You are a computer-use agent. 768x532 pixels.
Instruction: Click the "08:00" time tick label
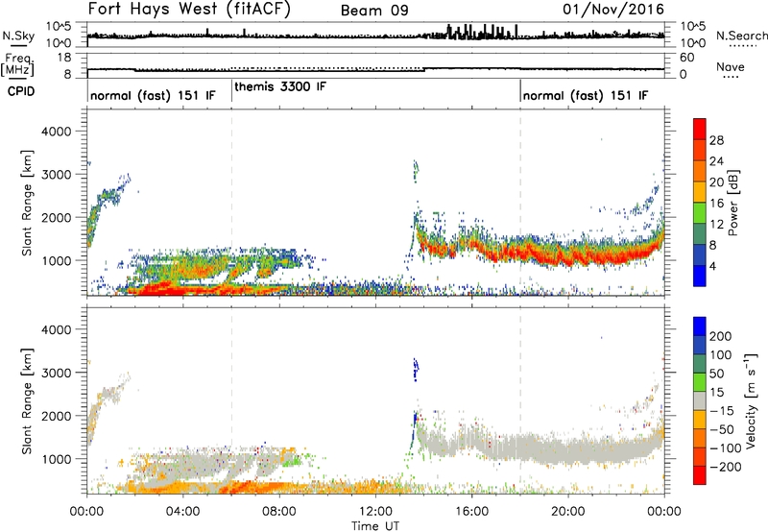tap(279, 512)
